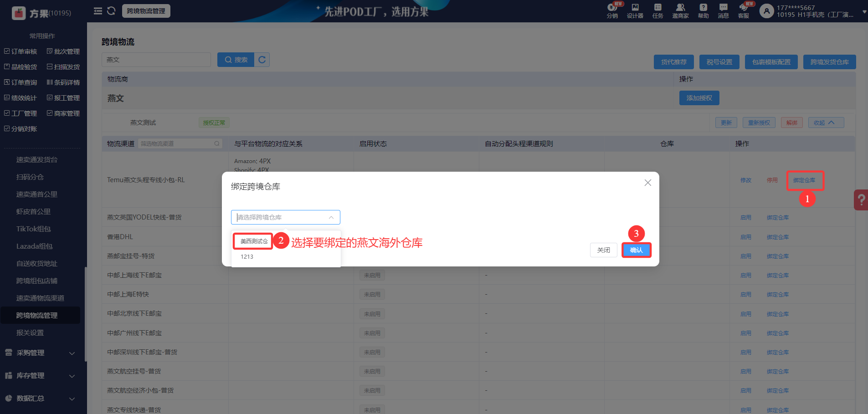868x414 pixels.
Task: Click the user avatar icon
Action: point(767,11)
